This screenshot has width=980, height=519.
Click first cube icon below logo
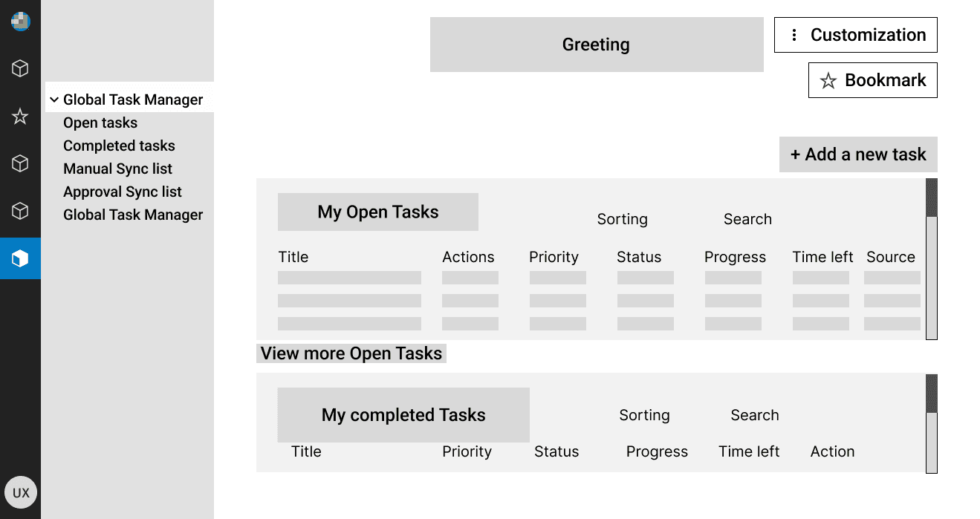click(x=20, y=69)
